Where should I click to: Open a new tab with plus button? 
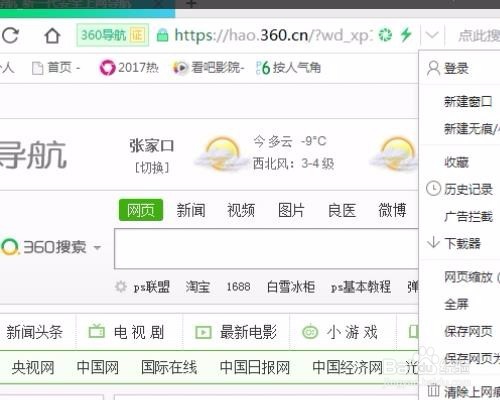[191, 4]
